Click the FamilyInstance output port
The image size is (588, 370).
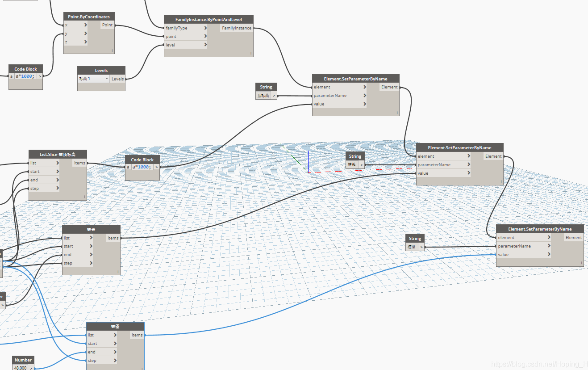tap(237, 28)
